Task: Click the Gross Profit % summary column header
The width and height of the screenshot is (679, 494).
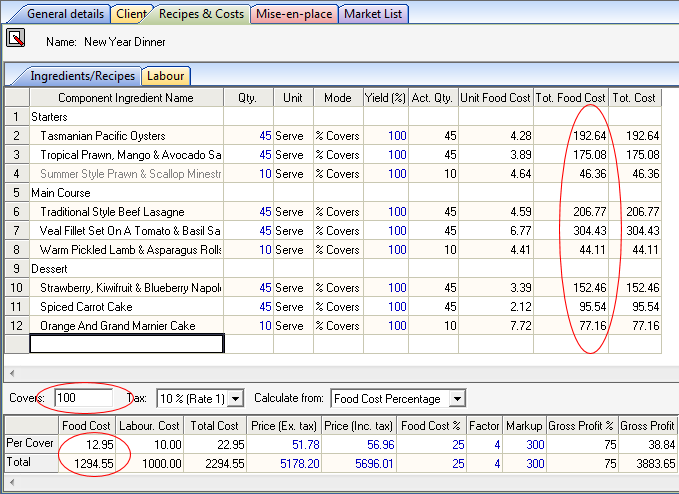Action: (x=581, y=426)
